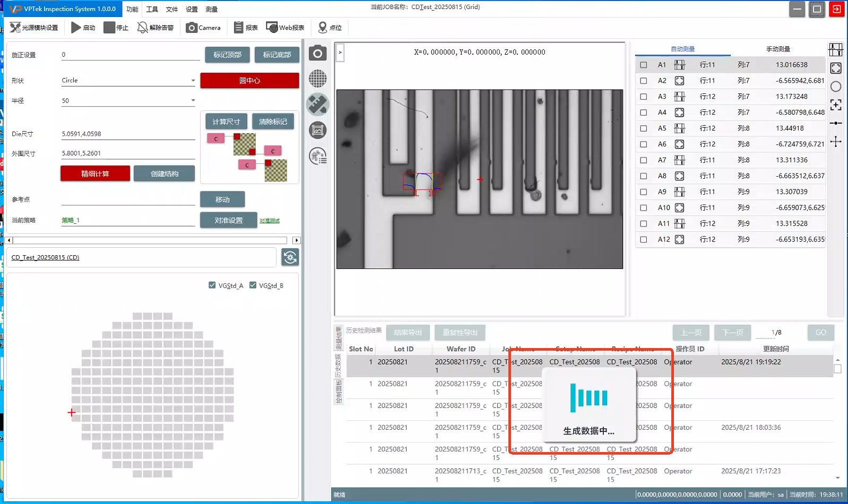Click the 精细计算 button
The image size is (848, 504).
tap(95, 173)
